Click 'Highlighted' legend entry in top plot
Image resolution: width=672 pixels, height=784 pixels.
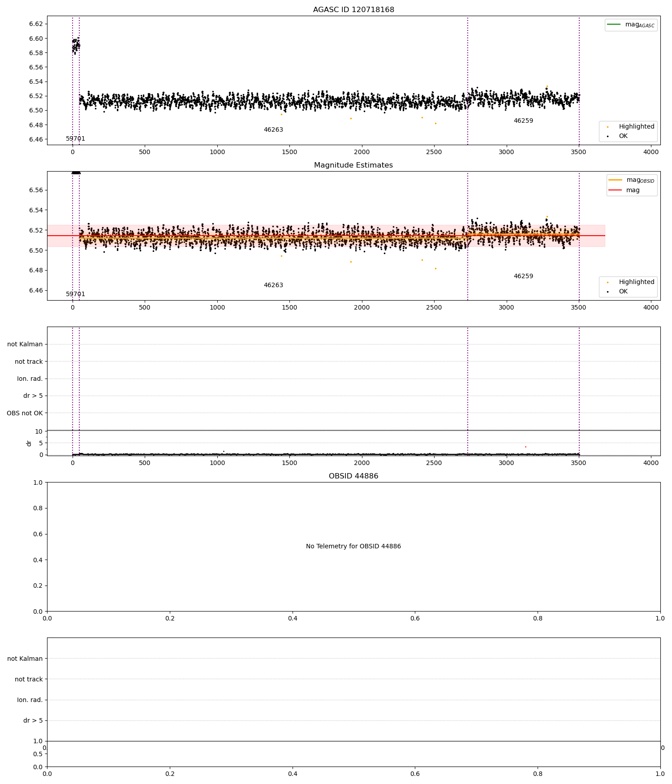point(637,126)
